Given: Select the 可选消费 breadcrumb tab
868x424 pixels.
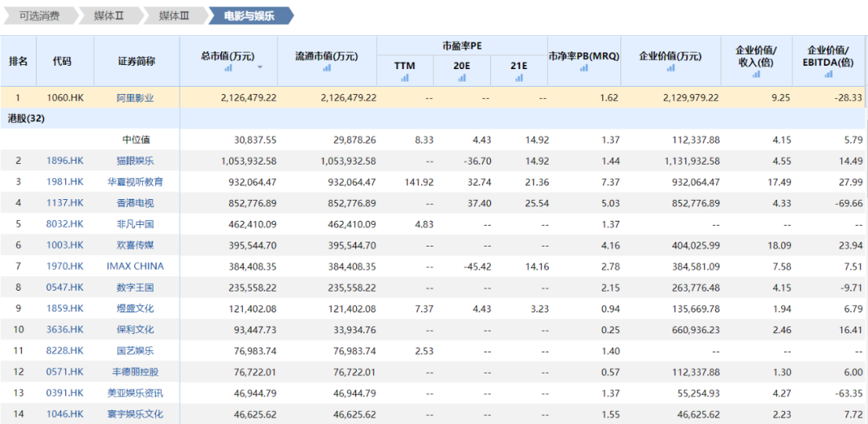Looking at the screenshot, I should pos(39,15).
